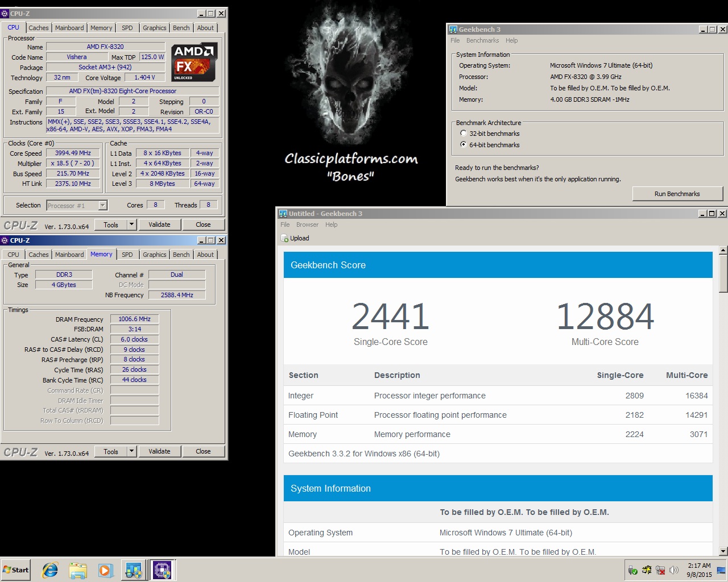
Task: Click Validate in CPU-Z Memory window
Action: [159, 452]
